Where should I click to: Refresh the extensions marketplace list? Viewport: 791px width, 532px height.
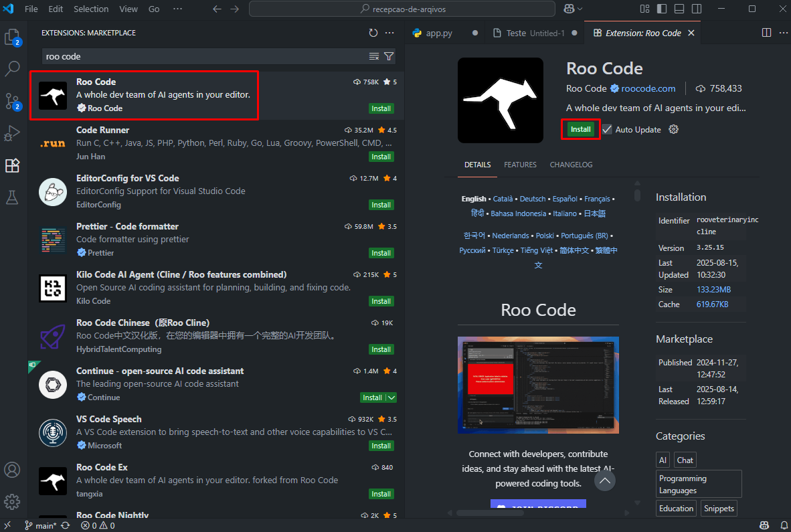pos(373,33)
